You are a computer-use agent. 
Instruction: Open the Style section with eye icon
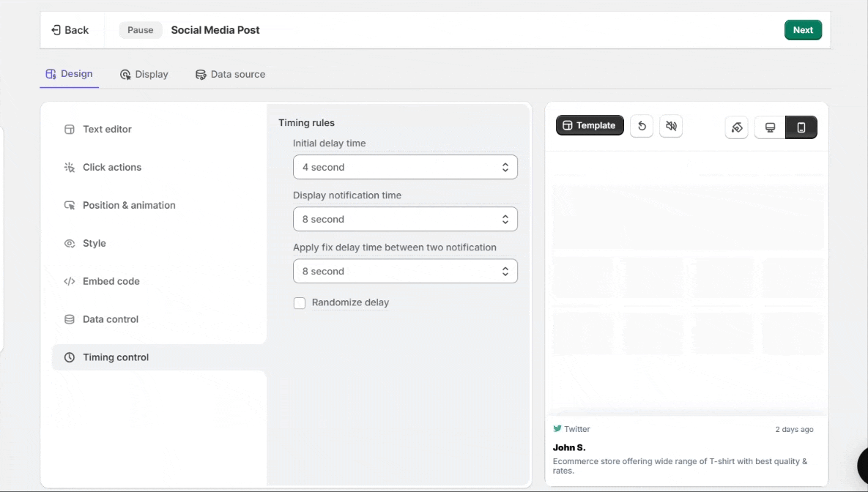(94, 243)
